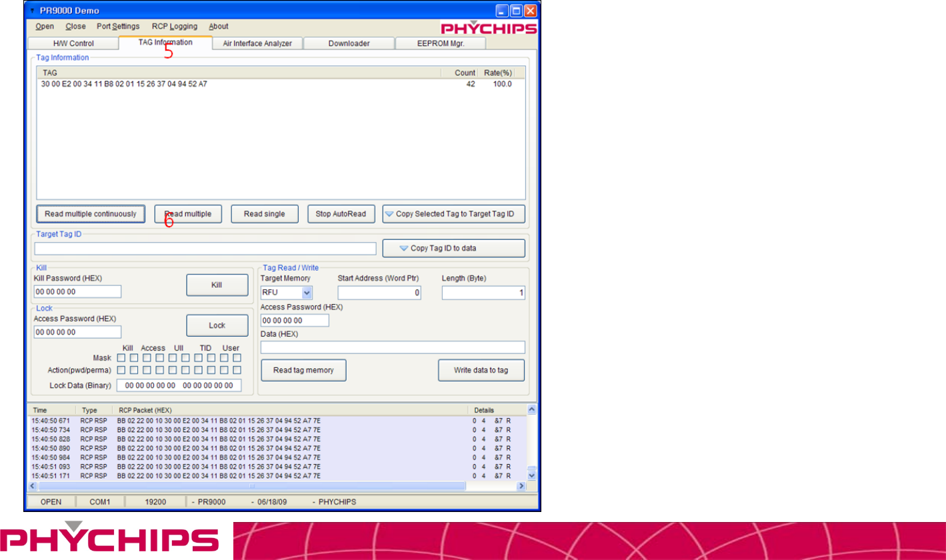Select the log row timed 15:40:51 093

[278, 467]
